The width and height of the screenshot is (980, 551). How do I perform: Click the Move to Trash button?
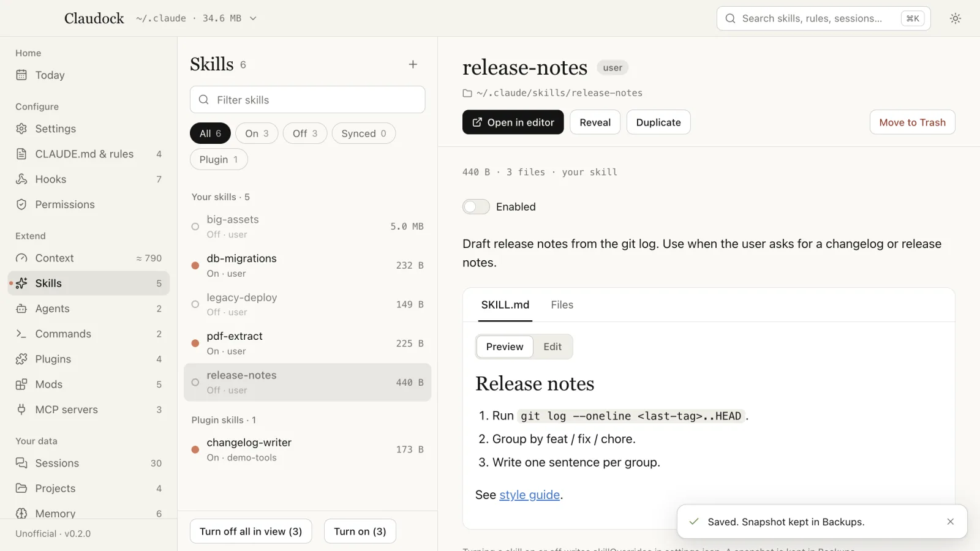pos(912,122)
